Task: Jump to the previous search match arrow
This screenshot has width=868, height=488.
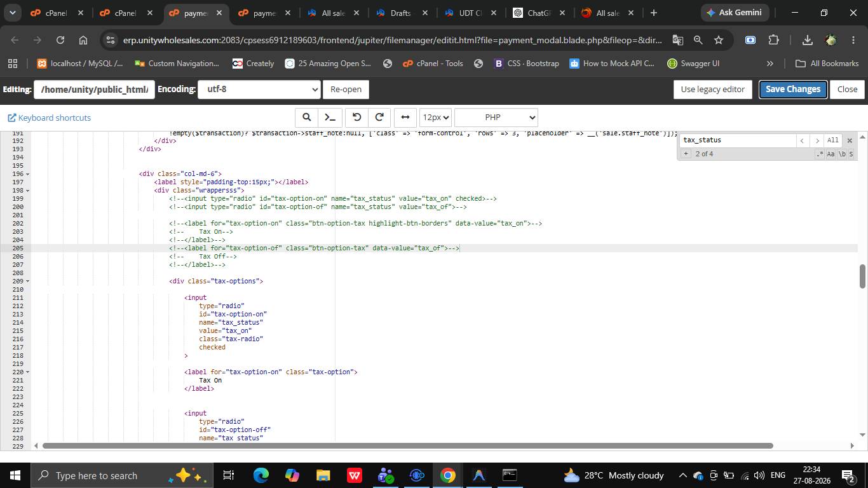Action: coord(803,140)
